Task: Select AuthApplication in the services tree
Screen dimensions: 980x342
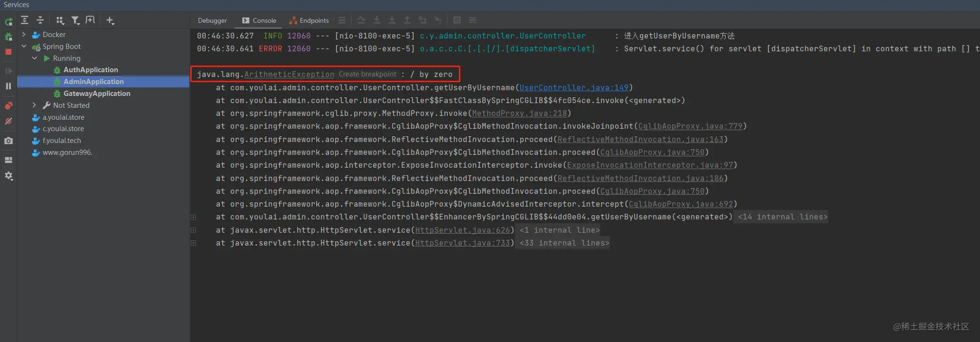Action: pyautogui.click(x=91, y=70)
